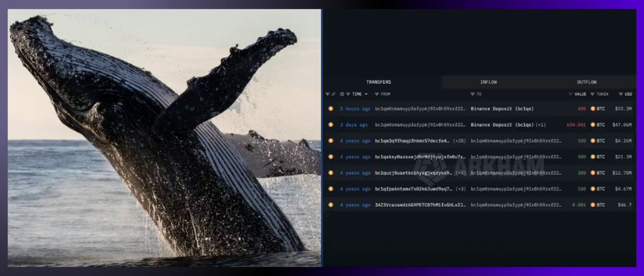Click the chain icon in the $46.7 row
Viewport: 644px width, 276px height.
pyautogui.click(x=331, y=205)
